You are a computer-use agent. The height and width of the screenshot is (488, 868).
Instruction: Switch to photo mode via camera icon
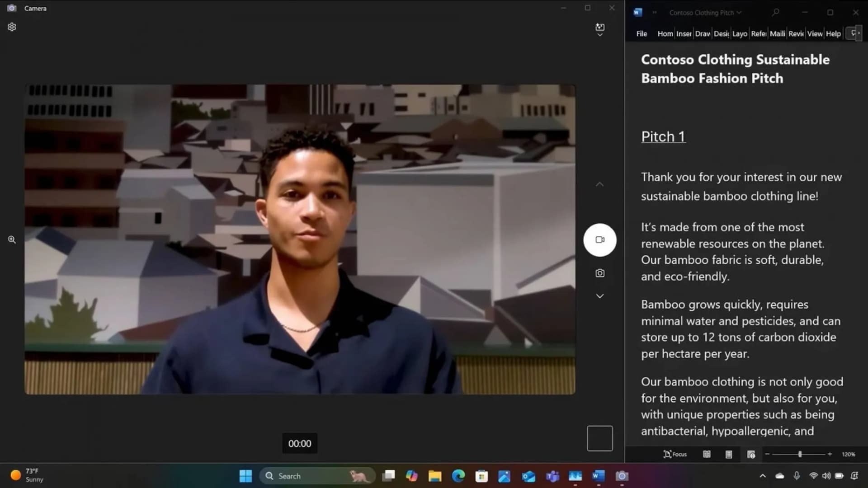click(599, 273)
